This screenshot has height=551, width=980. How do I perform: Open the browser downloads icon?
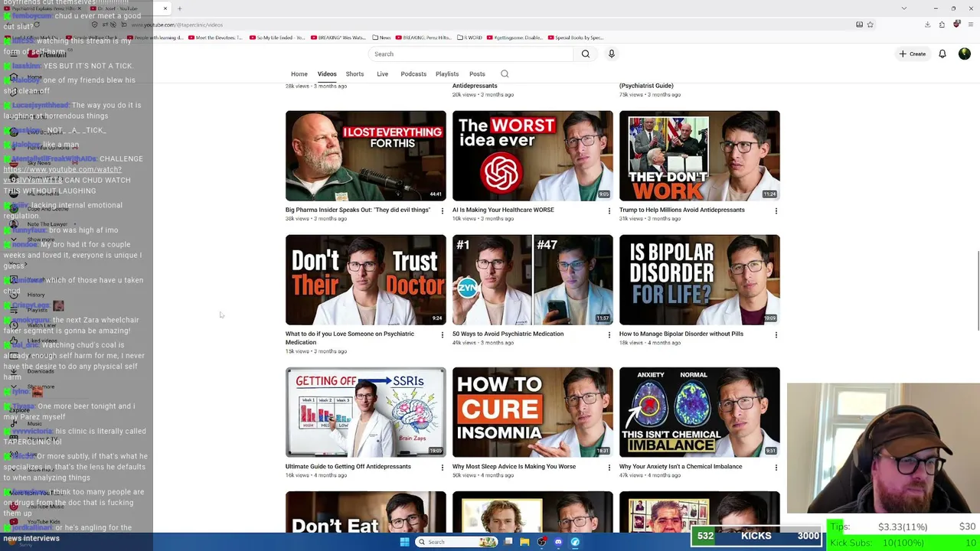click(x=927, y=24)
